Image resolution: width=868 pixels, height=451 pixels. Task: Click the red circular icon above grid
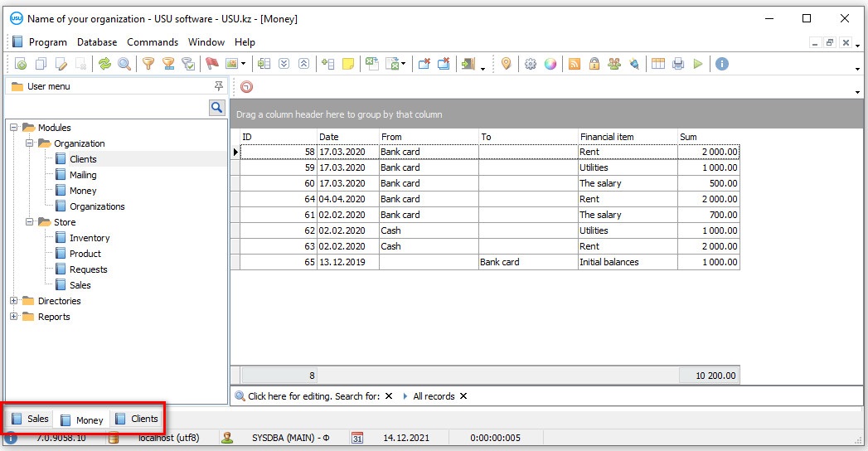tap(247, 87)
